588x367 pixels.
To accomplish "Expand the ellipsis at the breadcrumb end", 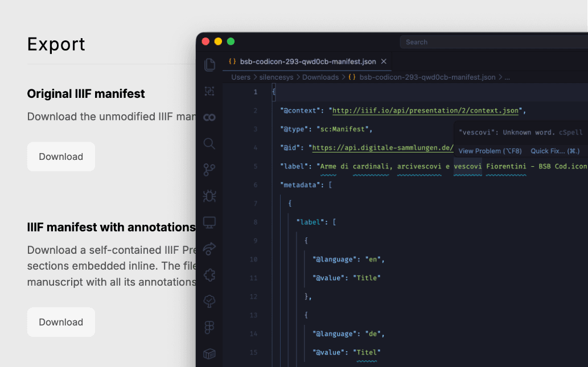I will point(507,77).
